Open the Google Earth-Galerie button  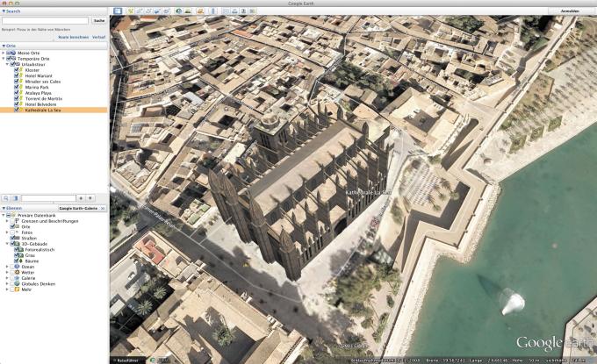click(x=82, y=209)
